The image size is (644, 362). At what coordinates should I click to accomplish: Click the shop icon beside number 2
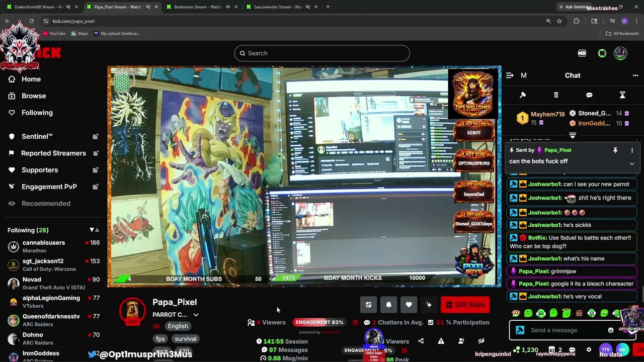coord(552,349)
